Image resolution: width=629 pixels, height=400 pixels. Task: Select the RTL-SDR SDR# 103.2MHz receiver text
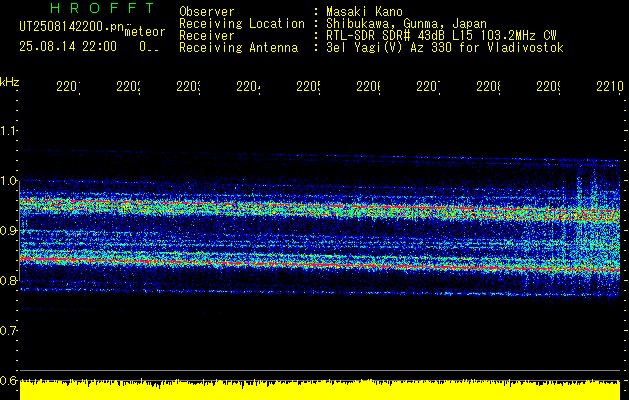[441, 36]
